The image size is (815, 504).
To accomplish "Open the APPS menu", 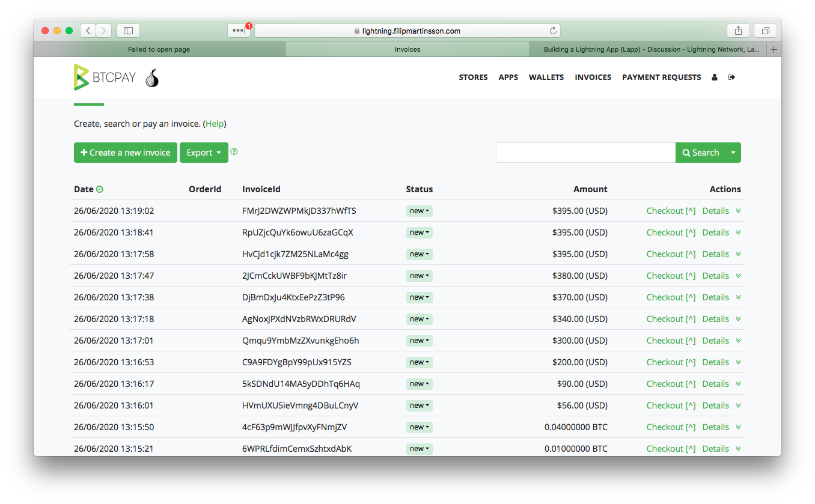I will pyautogui.click(x=508, y=77).
